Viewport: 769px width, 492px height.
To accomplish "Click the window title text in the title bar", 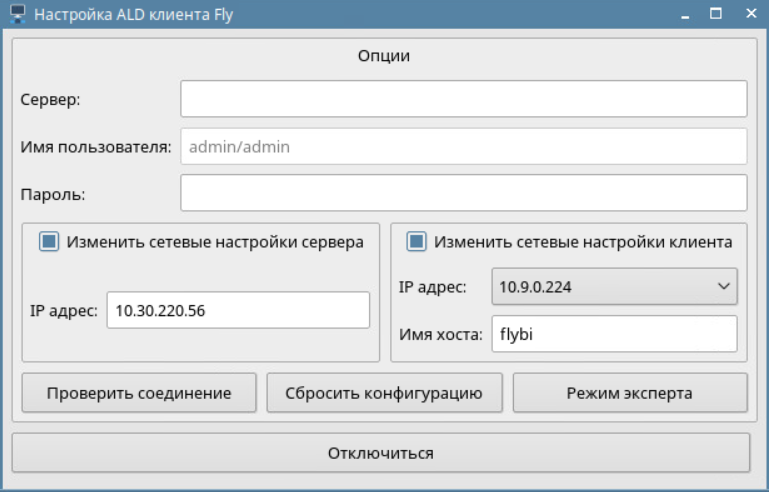I will coord(126,15).
